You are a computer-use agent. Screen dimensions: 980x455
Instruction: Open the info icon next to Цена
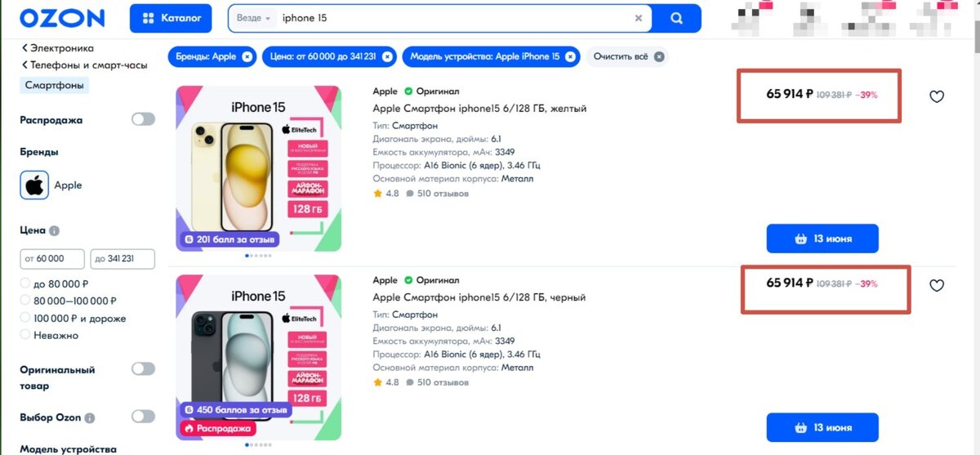[x=54, y=231]
